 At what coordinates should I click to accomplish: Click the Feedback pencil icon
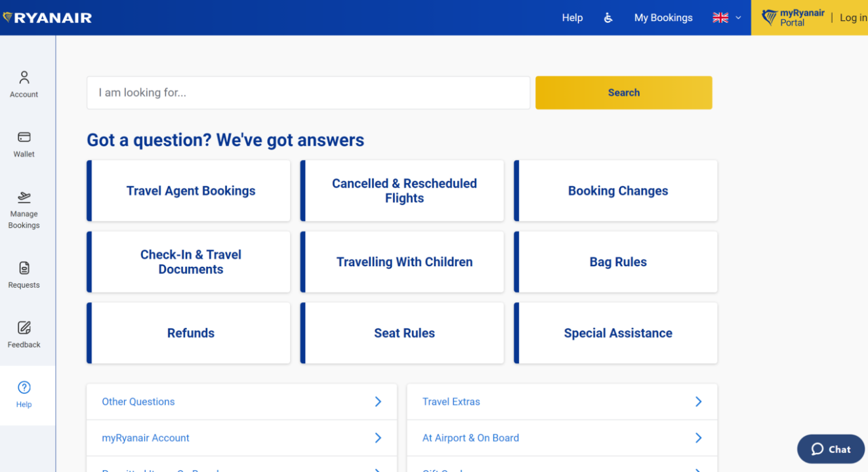click(x=24, y=328)
